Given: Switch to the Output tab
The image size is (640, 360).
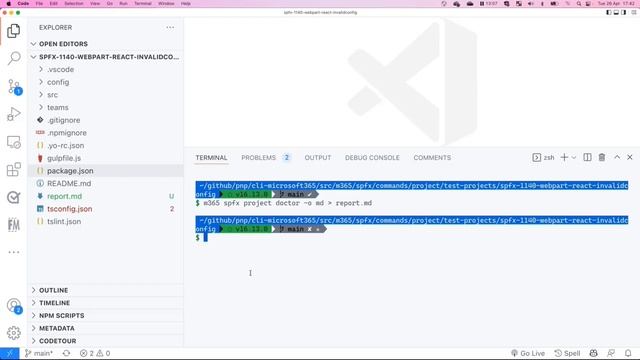Looking at the screenshot, I should pos(318,158).
